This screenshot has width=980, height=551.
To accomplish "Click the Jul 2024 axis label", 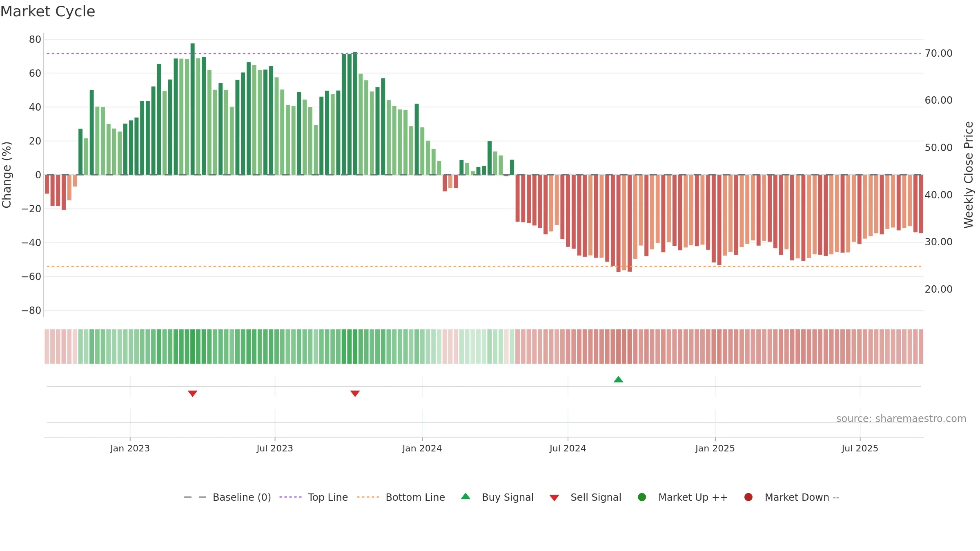I will point(568,448).
